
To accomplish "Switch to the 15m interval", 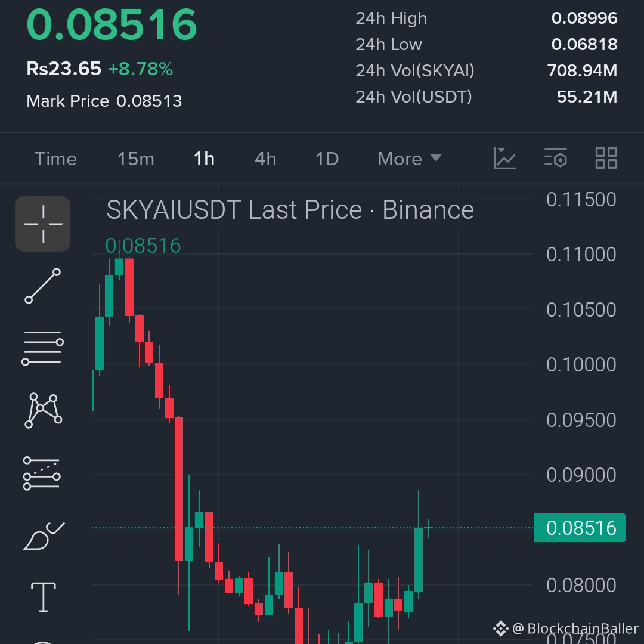I will pos(136,159).
